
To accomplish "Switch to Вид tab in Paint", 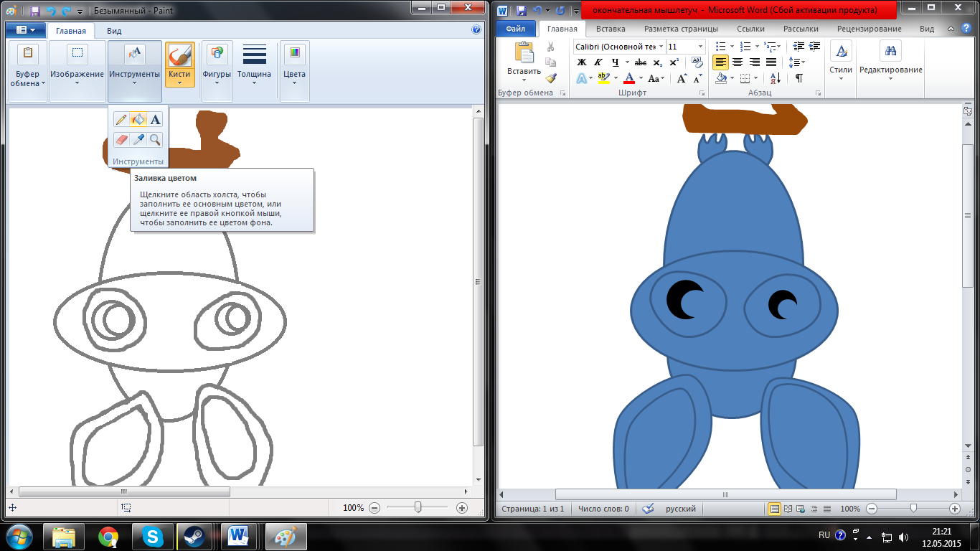I will pyautogui.click(x=114, y=31).
